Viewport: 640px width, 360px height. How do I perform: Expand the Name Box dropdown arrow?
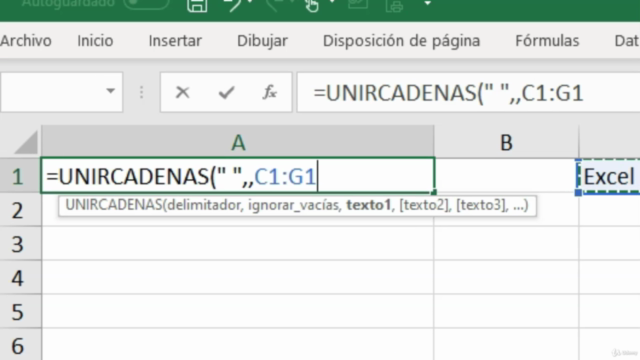tap(110, 91)
